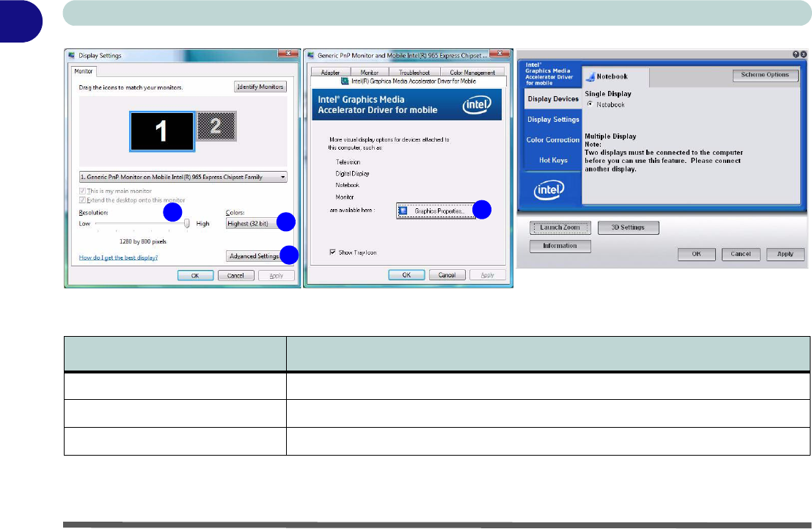Close the Generic PnP Monitor window
This screenshot has height=529, width=812.
pyautogui.click(x=500, y=54)
